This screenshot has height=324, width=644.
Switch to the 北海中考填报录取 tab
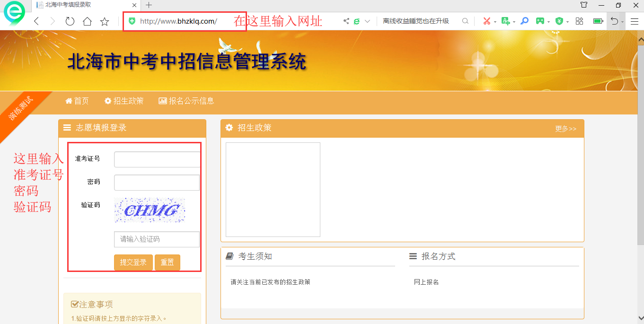(68, 5)
